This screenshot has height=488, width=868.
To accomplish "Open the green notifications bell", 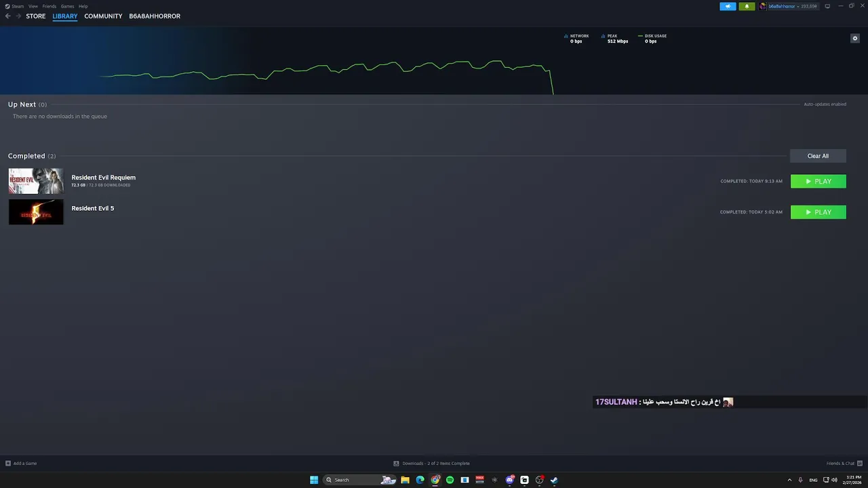I will click(x=747, y=6).
